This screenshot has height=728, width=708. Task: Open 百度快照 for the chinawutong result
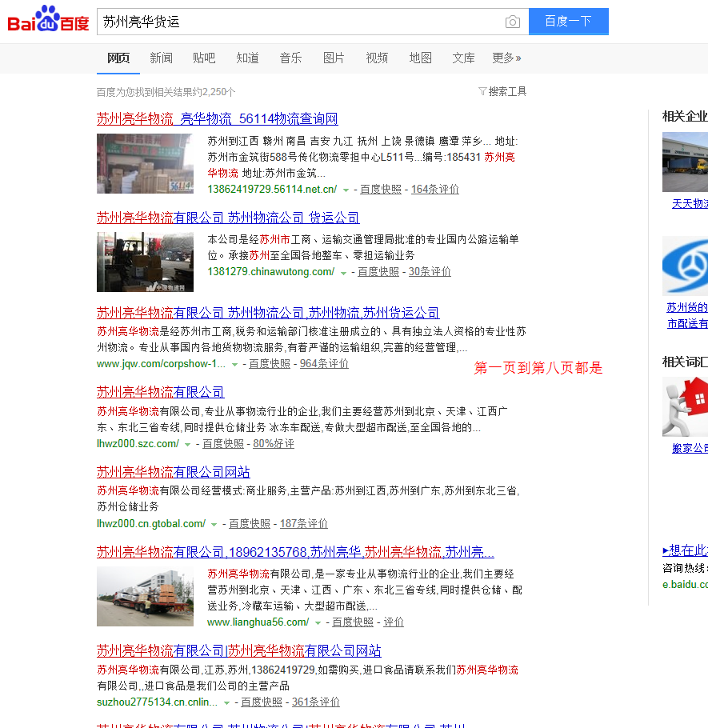coord(378,272)
